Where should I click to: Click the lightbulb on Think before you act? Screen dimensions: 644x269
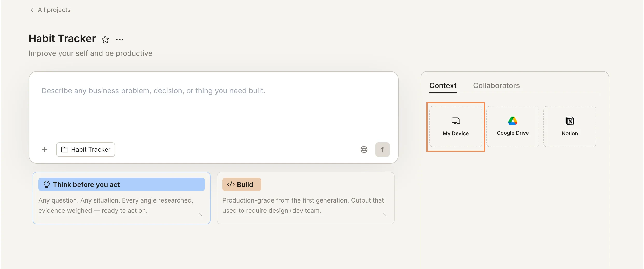tap(47, 184)
